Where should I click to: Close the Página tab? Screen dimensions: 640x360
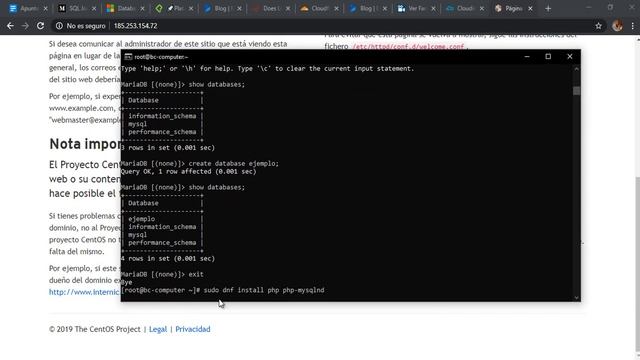pyautogui.click(x=530, y=9)
